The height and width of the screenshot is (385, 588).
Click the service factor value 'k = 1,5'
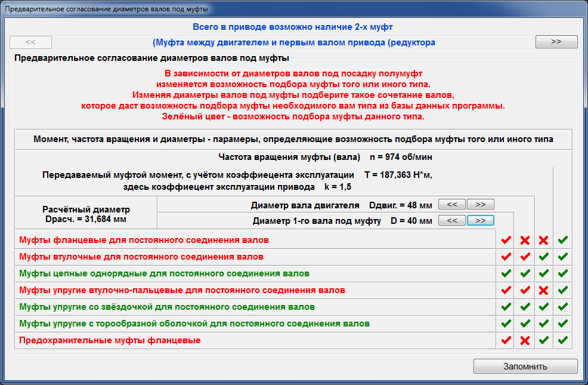338,187
